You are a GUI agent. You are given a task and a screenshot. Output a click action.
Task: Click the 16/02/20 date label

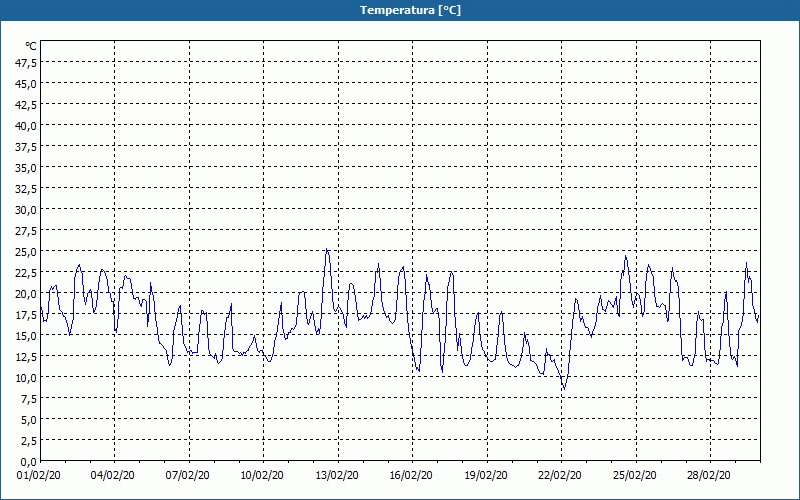coord(411,476)
